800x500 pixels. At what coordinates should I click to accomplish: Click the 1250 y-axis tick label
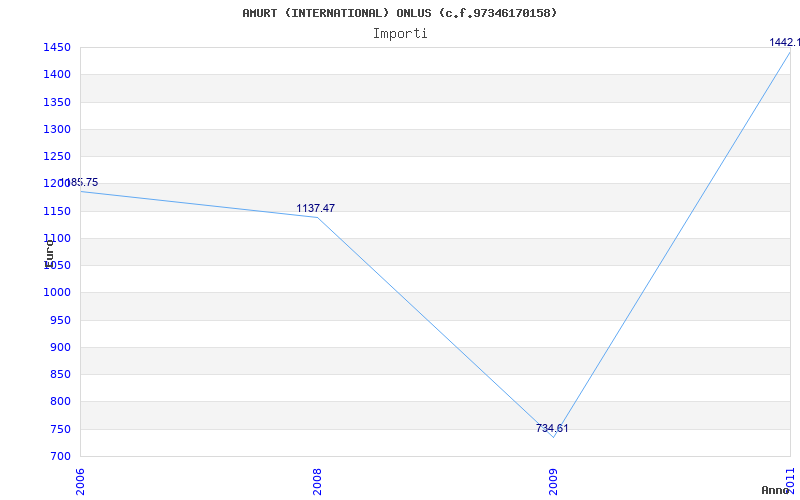coord(57,156)
